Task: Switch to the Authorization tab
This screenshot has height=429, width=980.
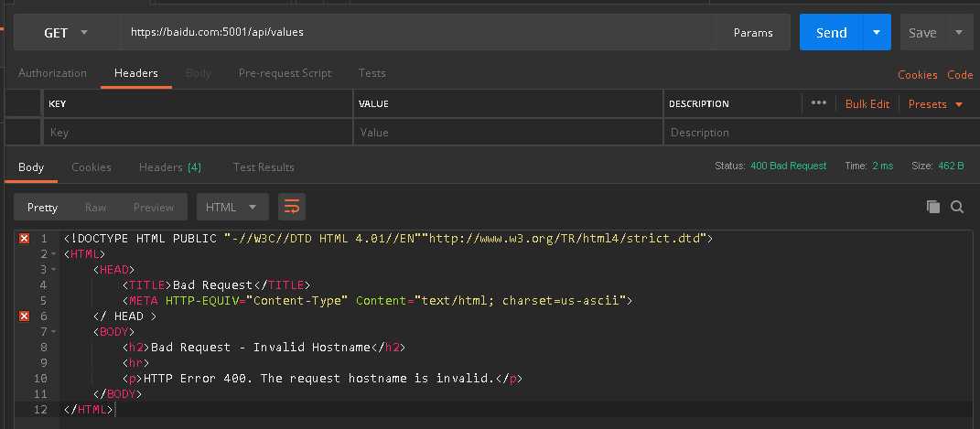Action: point(52,73)
